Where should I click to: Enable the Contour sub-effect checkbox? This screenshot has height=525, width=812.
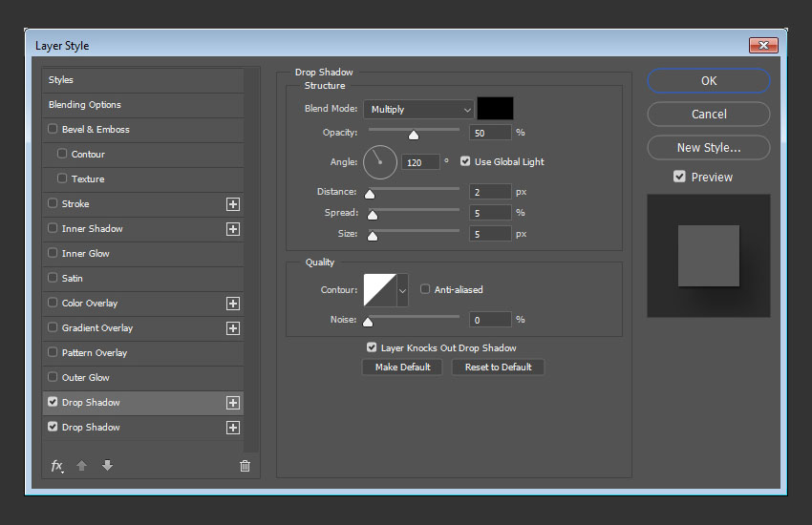pyautogui.click(x=62, y=153)
